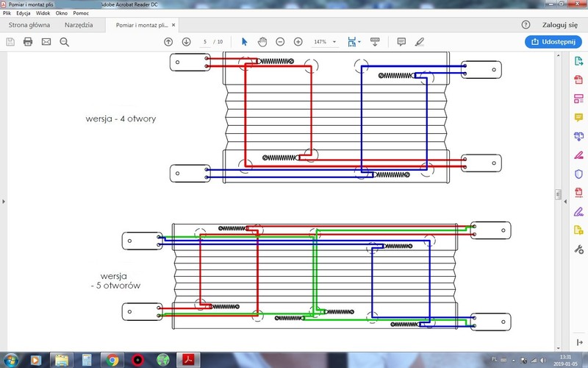Enable the arrow Selection tool
Viewport: 588px width, 368px height.
[245, 42]
